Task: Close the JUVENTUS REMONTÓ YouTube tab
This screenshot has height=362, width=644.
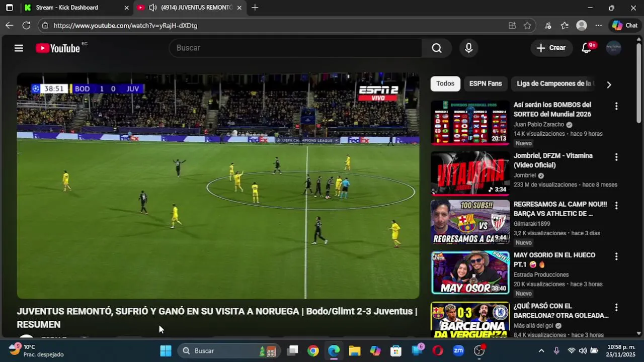Action: (x=239, y=8)
